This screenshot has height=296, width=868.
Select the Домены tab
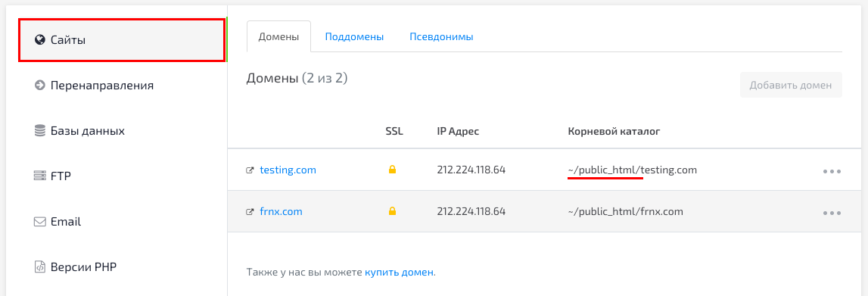coord(279,37)
